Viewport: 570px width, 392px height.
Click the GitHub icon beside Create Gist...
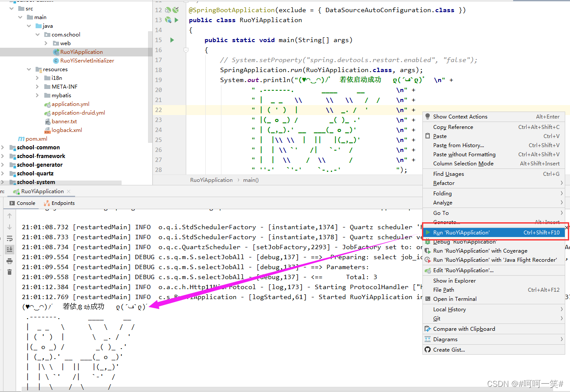(428, 350)
